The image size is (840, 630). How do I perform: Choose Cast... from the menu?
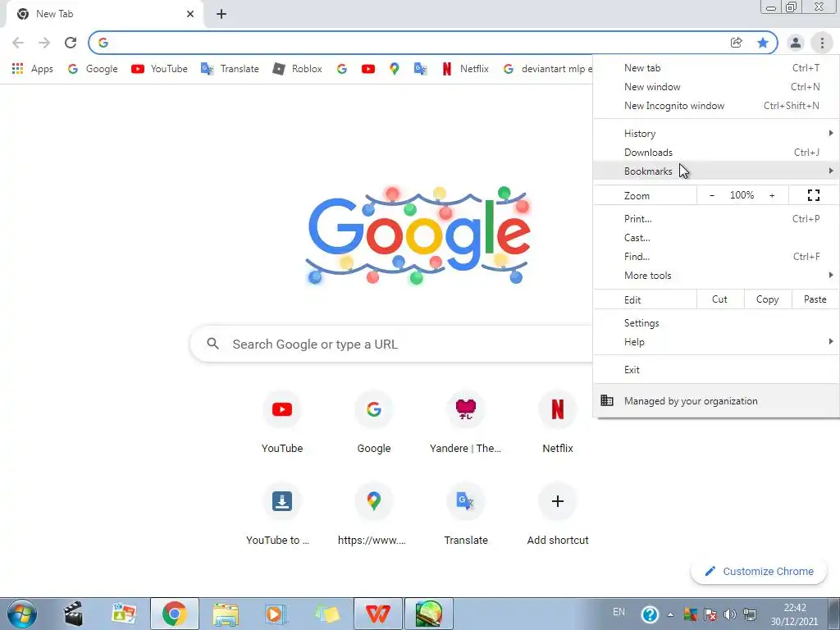click(716, 237)
